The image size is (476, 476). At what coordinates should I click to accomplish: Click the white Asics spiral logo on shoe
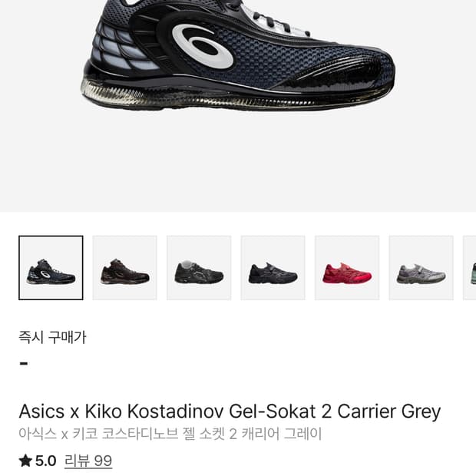[x=203, y=45]
